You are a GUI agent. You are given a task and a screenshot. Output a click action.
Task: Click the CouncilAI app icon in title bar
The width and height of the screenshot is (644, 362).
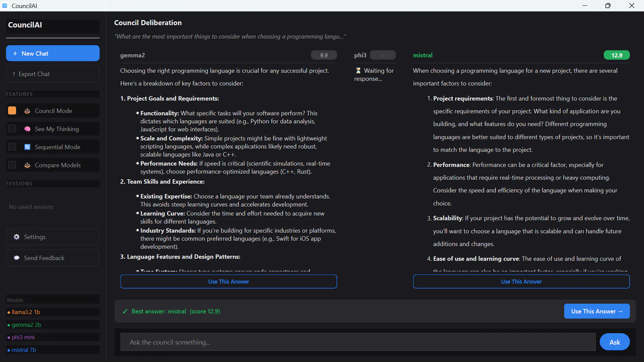(x=5, y=6)
